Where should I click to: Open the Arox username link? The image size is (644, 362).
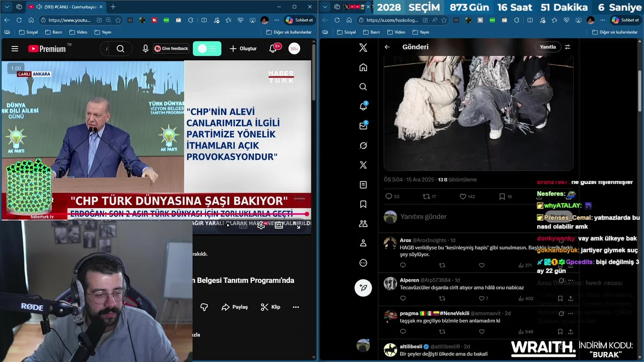coord(406,240)
